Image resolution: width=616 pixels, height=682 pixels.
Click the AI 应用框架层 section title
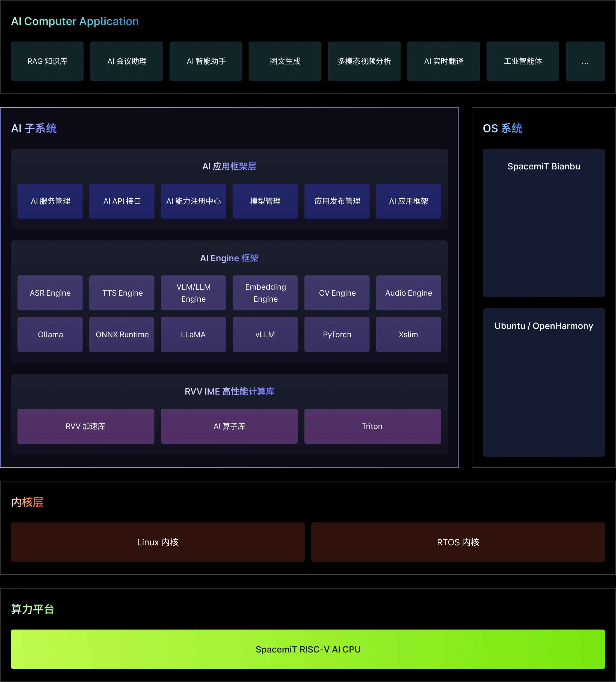[x=229, y=166]
